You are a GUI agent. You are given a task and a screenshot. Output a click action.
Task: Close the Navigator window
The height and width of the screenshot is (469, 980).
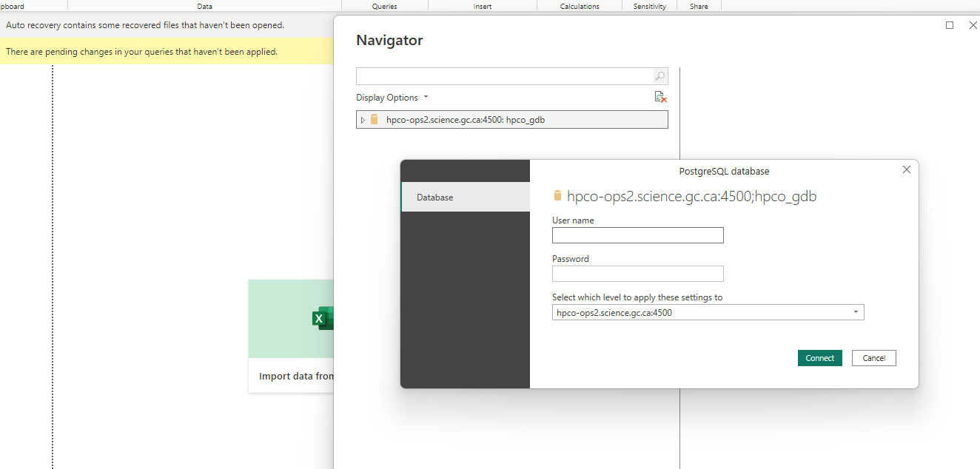click(973, 25)
